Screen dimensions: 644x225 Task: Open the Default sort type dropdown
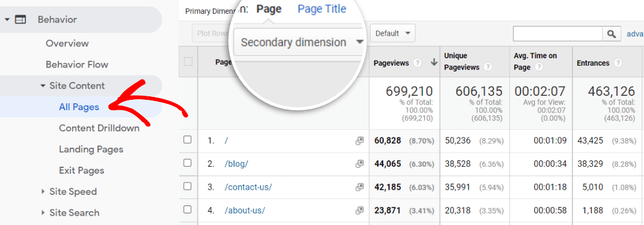[x=392, y=33]
